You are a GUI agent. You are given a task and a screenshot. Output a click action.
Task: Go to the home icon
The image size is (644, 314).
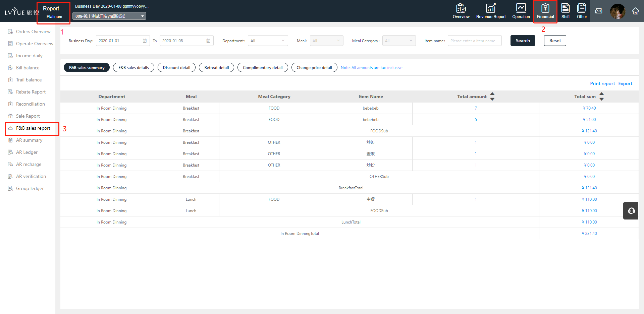[x=636, y=11]
